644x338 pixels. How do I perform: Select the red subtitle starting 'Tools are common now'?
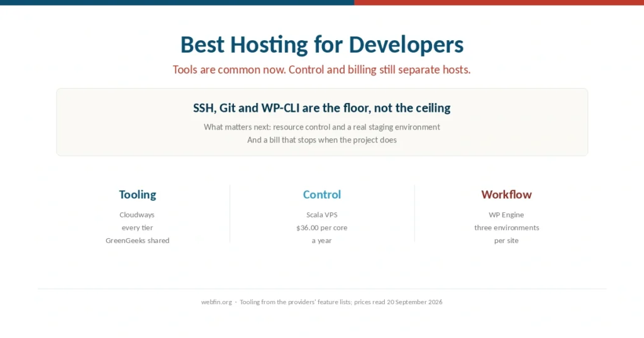(x=321, y=70)
